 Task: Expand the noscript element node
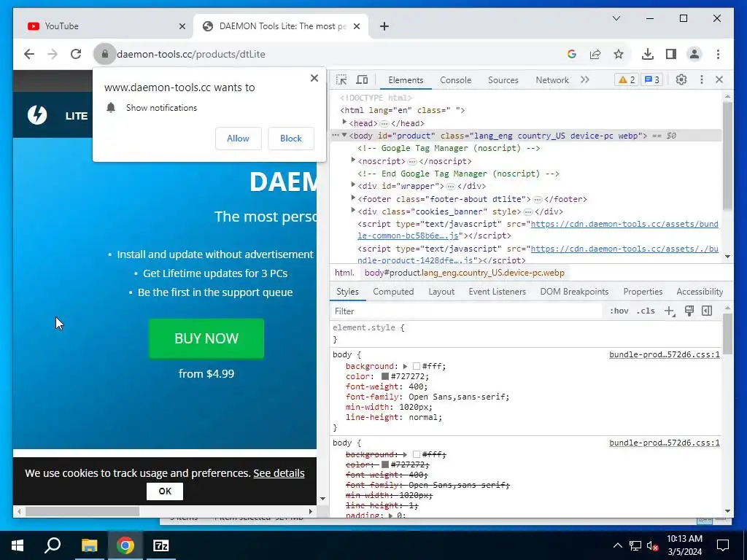[353, 160]
